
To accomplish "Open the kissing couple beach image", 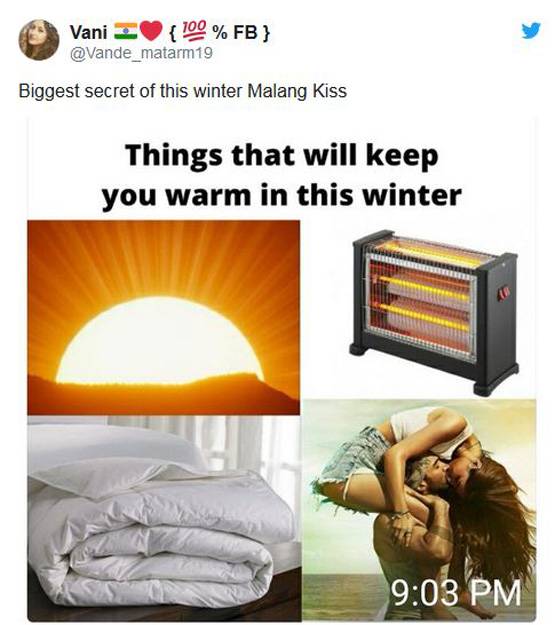I will [x=419, y=510].
